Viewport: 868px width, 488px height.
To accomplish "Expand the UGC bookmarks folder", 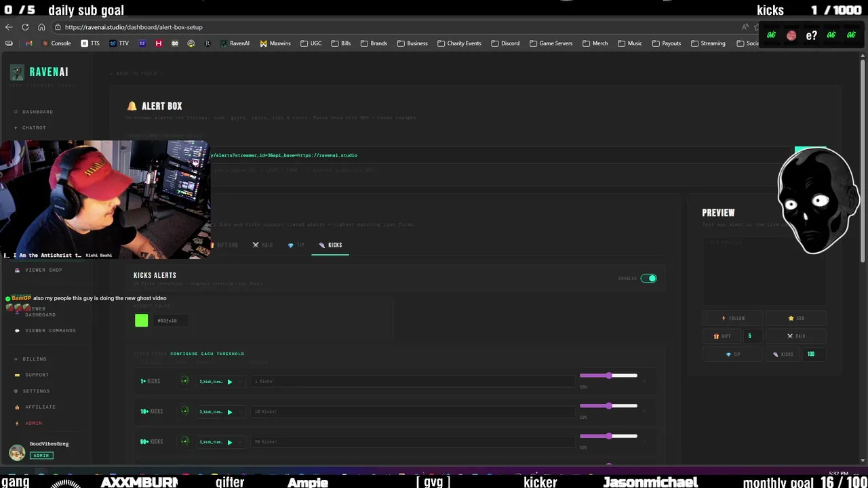I will click(311, 43).
